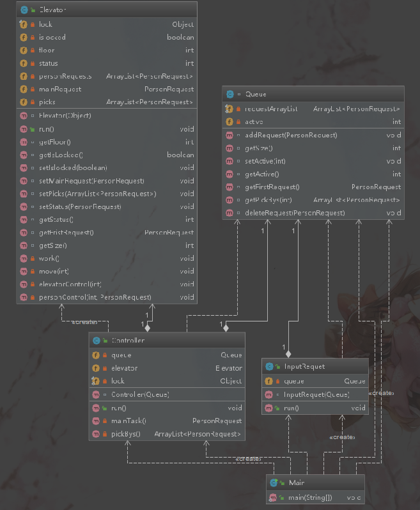Select the setMainRequest(PersonRequest) method
This screenshot has height=510, width=420.
[92, 181]
